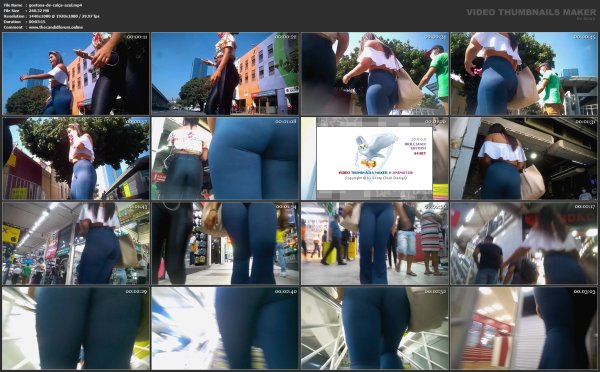Select the thumbnail frame stamped 00:01:08
This screenshot has width=600, height=372.
[225, 158]
